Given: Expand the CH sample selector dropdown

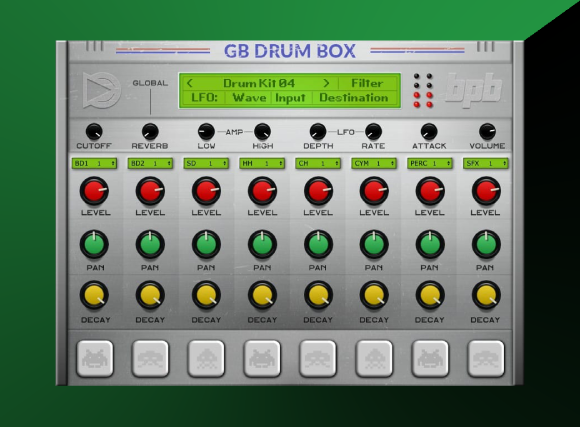Looking at the screenshot, I should pos(318,163).
